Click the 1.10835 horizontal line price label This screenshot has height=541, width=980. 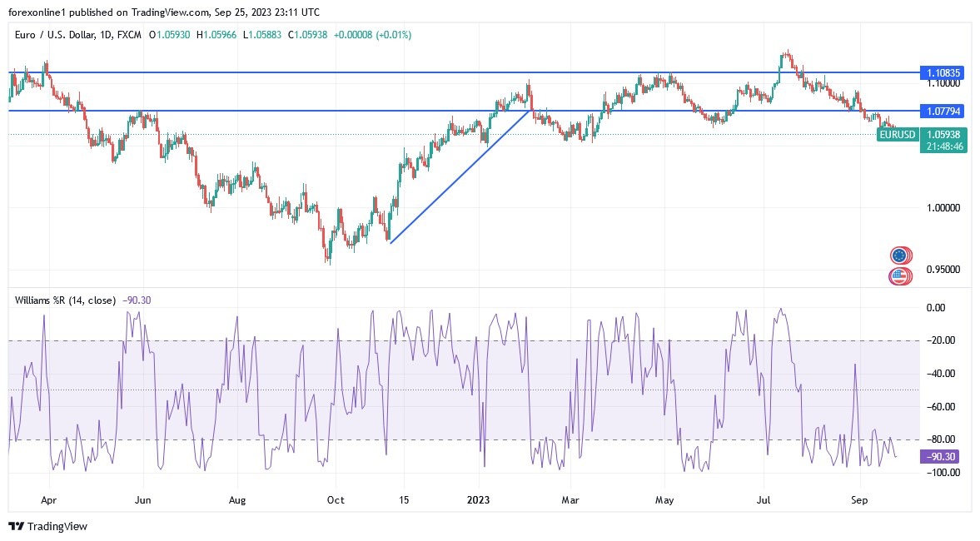(943, 73)
